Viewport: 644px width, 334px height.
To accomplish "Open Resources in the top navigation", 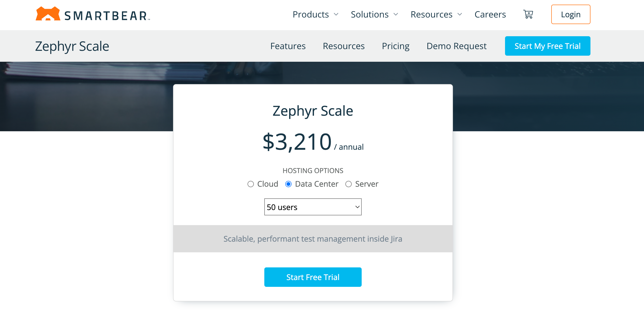I will pyautogui.click(x=432, y=15).
